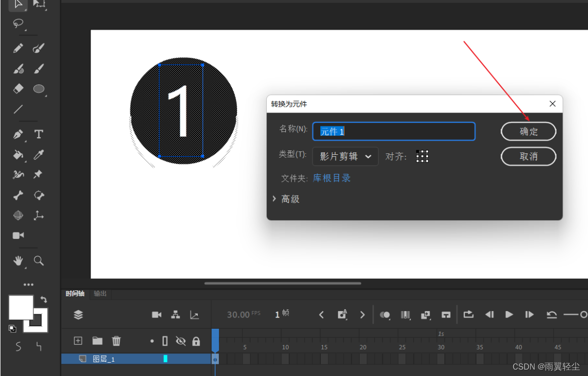Step forward one frame
This screenshot has height=376, width=588.
click(529, 315)
